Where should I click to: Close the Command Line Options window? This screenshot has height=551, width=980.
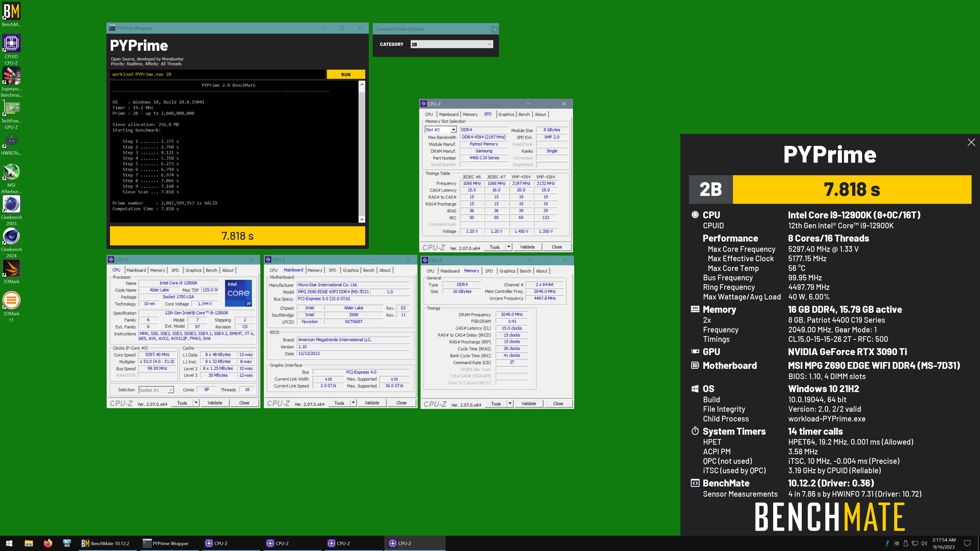pyautogui.click(x=495, y=29)
